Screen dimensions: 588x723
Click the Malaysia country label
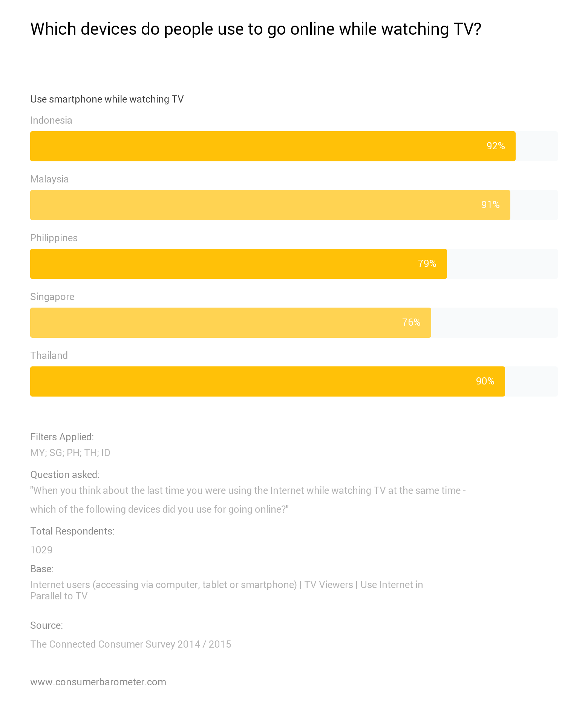click(49, 179)
